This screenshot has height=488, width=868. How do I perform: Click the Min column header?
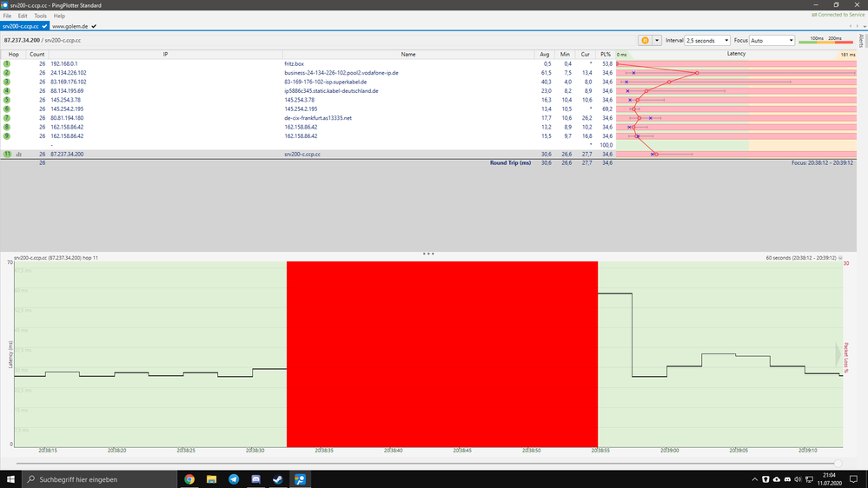pyautogui.click(x=565, y=54)
